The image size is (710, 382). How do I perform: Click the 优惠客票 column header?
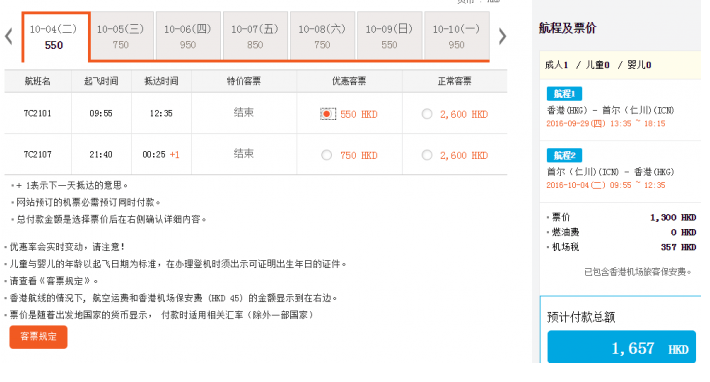(349, 81)
